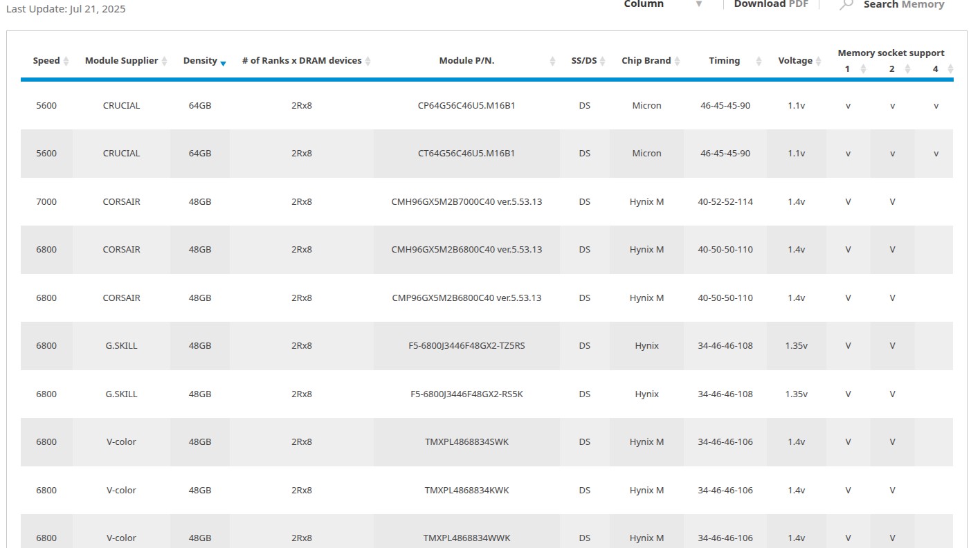Select part number CT64G56C46U5.M16B1
Viewport: 980px width, 548px height.
click(466, 154)
